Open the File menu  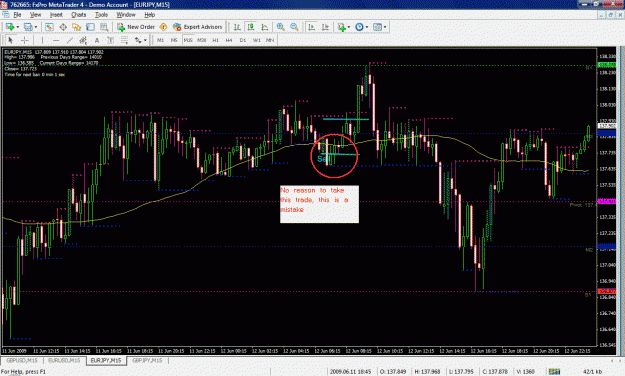(x=17, y=15)
